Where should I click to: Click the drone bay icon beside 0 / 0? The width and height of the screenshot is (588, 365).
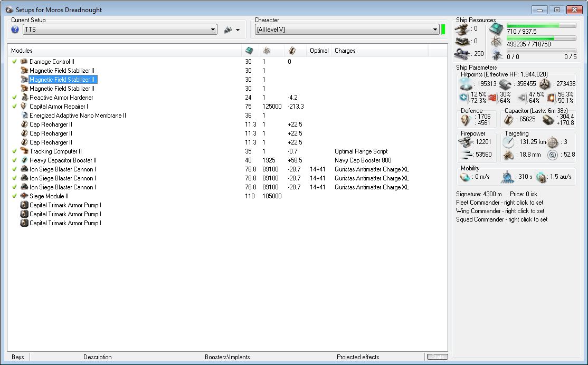497,54
